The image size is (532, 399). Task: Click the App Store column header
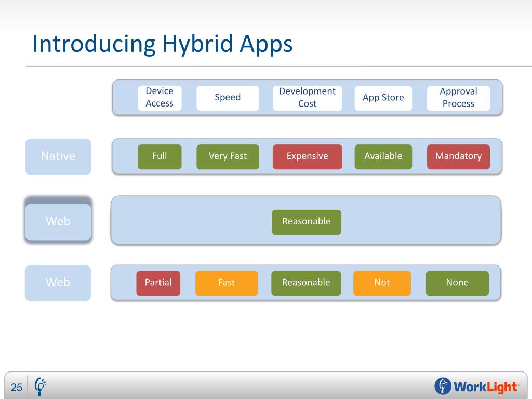point(383,98)
